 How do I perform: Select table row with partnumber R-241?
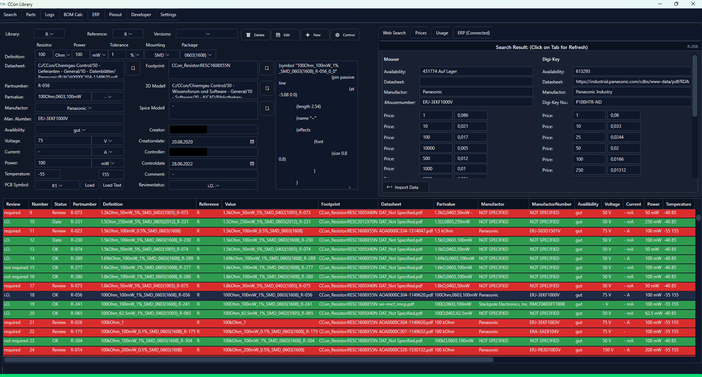tap(349, 304)
